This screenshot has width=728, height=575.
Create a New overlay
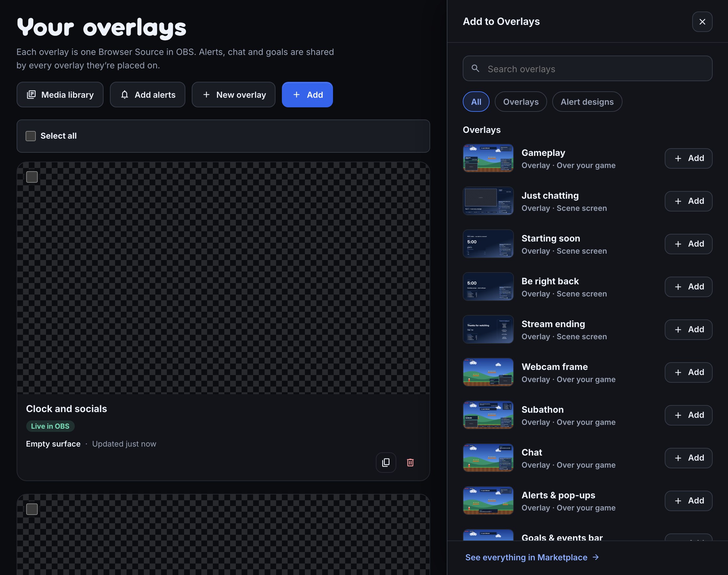coord(233,95)
